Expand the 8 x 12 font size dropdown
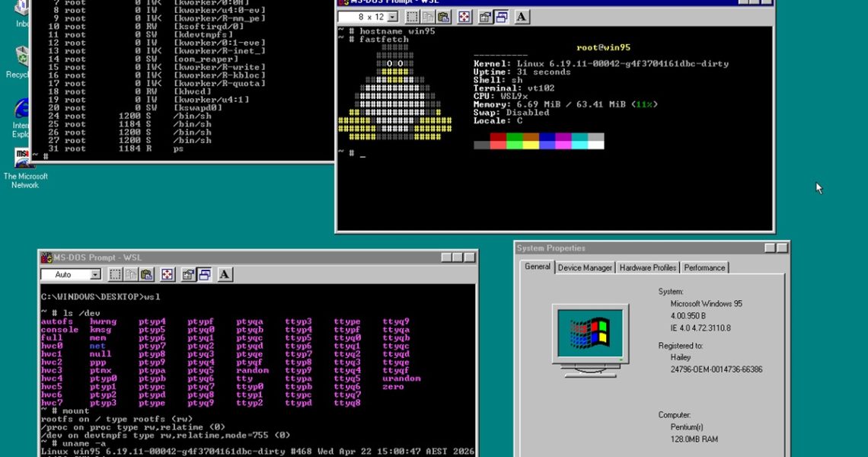Image resolution: width=868 pixels, height=457 pixels. (x=392, y=17)
